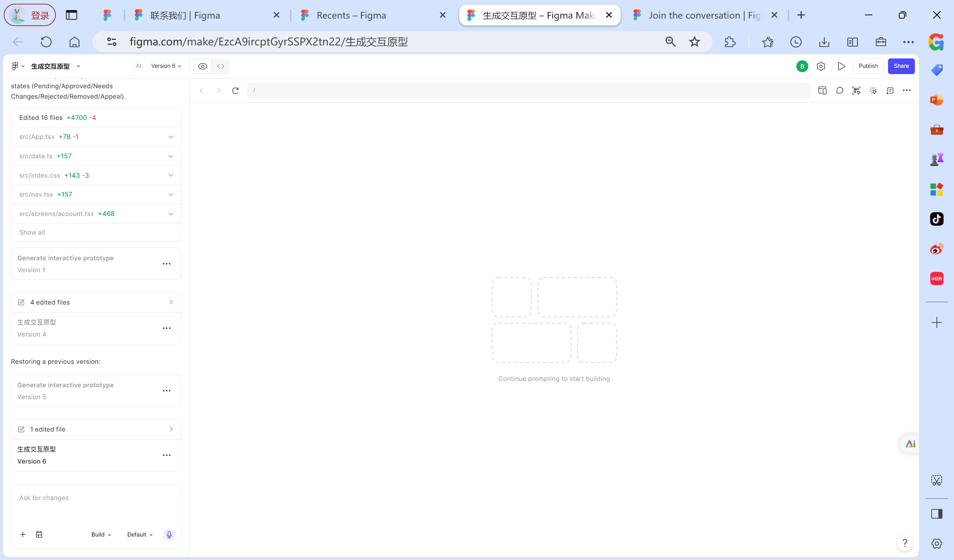Reload the preview pane
Viewport: 954px width, 560px height.
pos(236,90)
